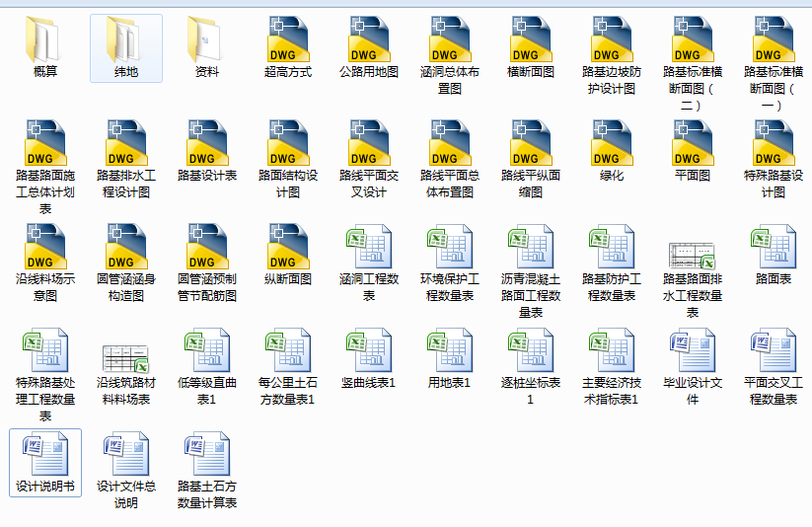
Task: Click the 圆管涵预制管节配筋图 DWG icon
Action: (206, 247)
